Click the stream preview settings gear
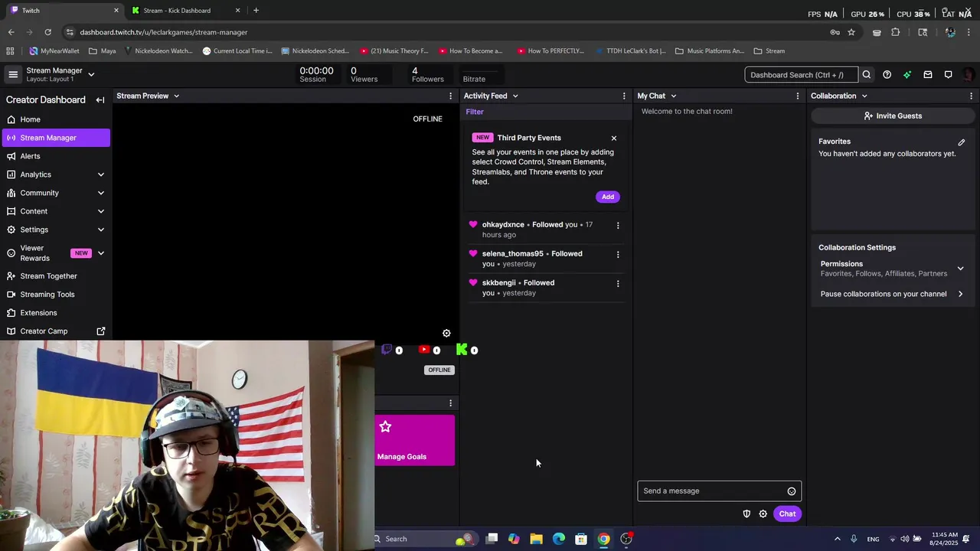Viewport: 980px width, 551px height. point(446,333)
